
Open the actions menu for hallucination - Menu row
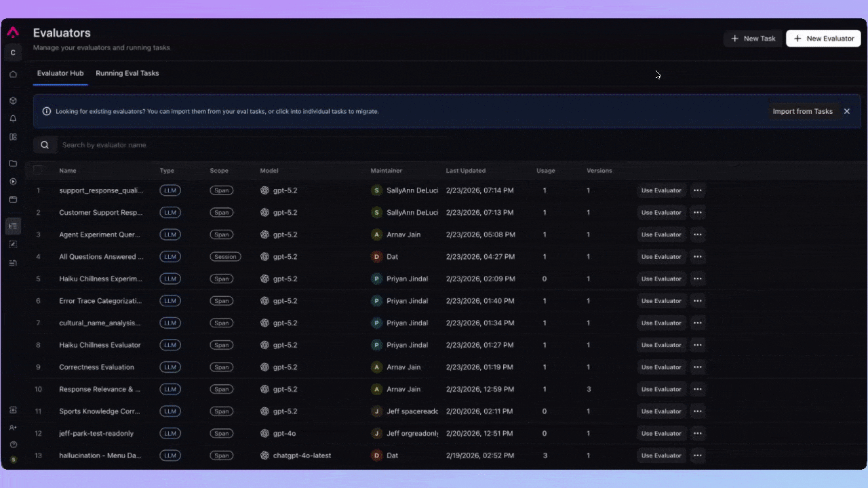(697, 455)
